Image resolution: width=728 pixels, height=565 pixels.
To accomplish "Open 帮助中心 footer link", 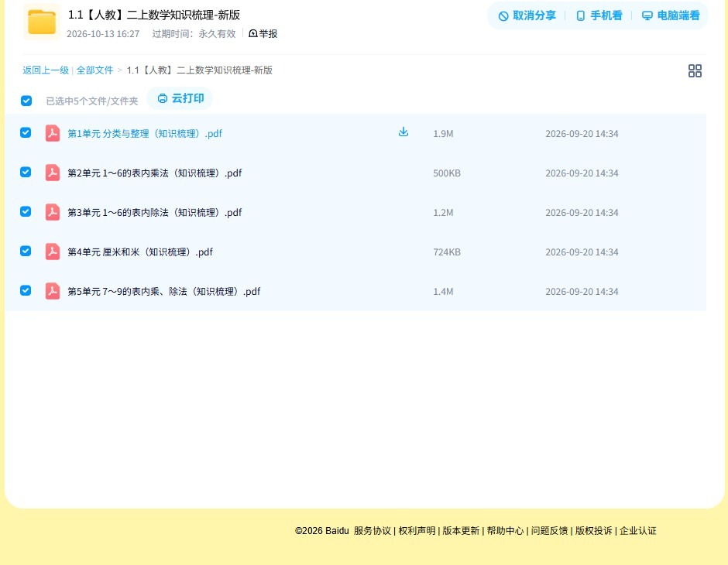I will 505,531.
